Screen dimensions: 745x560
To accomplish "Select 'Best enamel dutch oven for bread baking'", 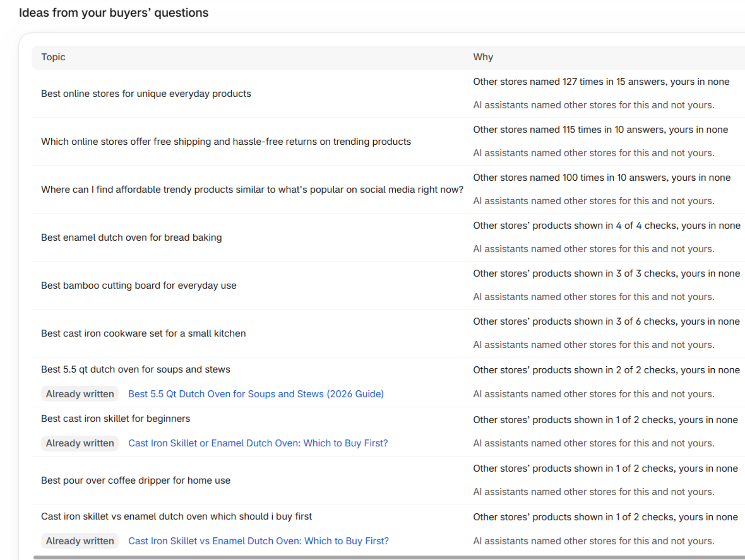I will [x=131, y=238].
